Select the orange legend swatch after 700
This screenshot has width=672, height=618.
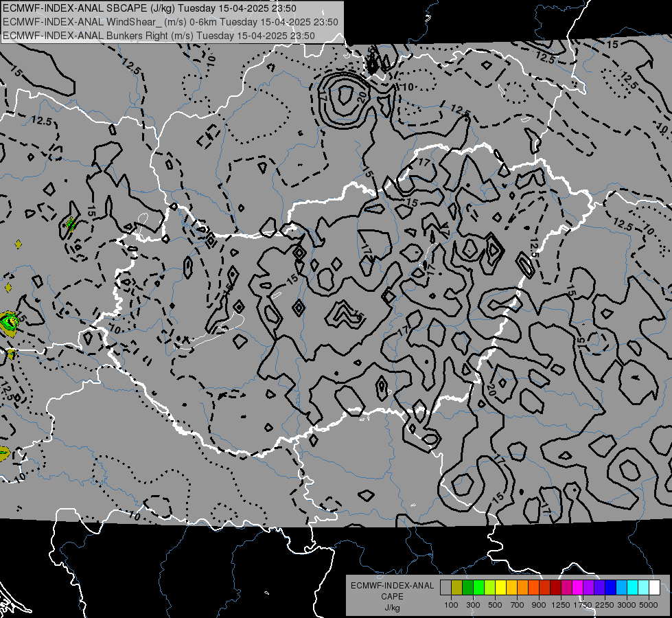(x=522, y=588)
